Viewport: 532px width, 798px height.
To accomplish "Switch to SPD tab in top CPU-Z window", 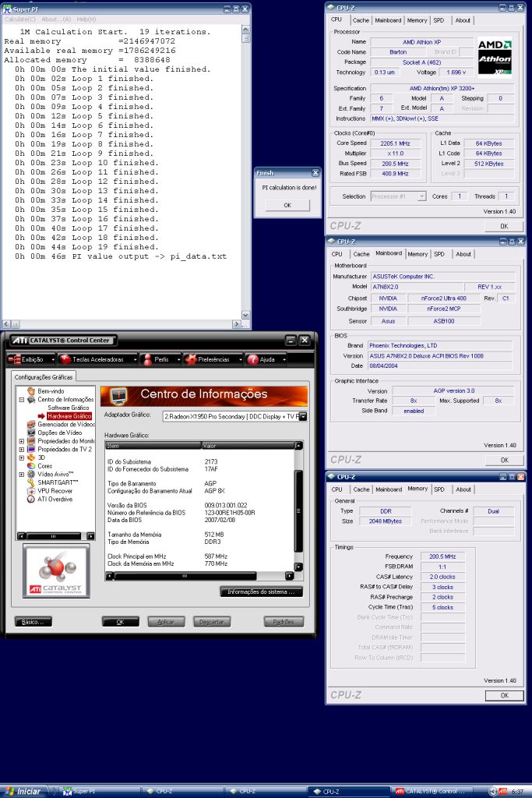I will pyautogui.click(x=439, y=20).
